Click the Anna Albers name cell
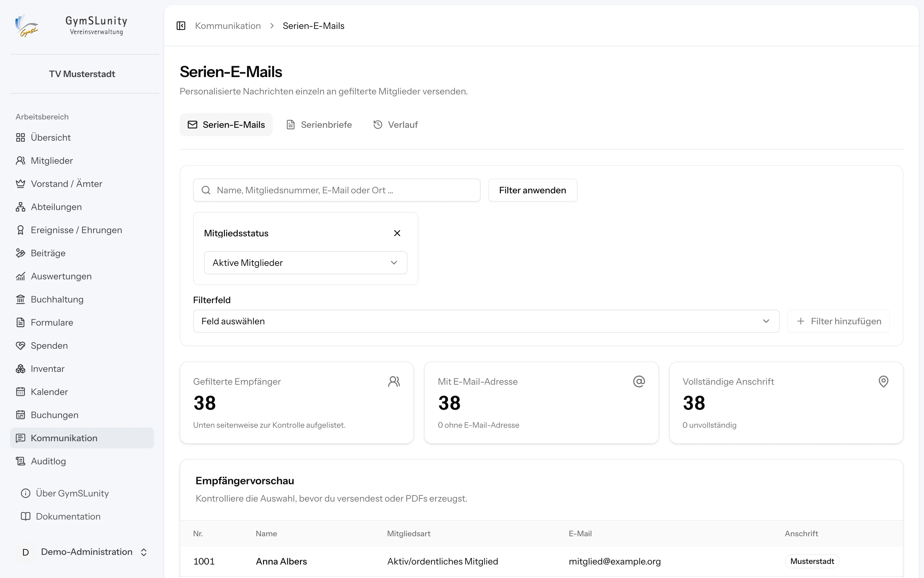This screenshot has height=578, width=924. pyautogui.click(x=281, y=561)
